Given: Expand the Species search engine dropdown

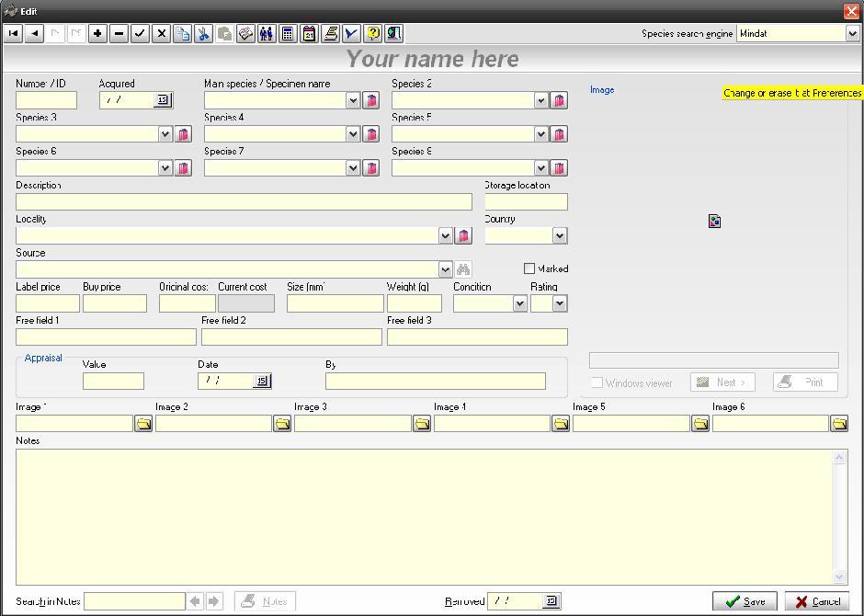Looking at the screenshot, I should [851, 33].
